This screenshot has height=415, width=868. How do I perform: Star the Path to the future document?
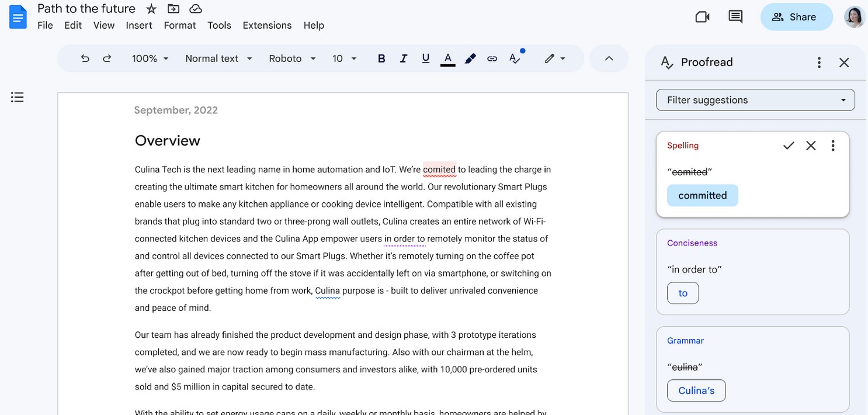(x=151, y=9)
